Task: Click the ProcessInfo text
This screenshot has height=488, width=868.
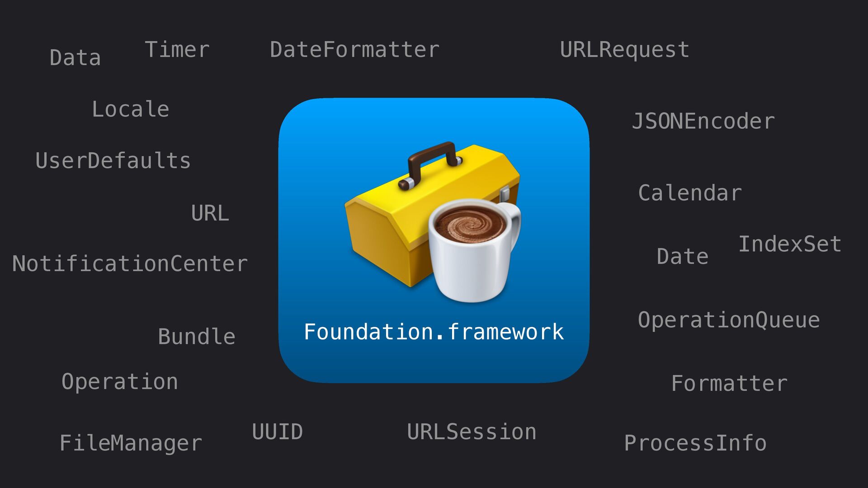Action: [x=695, y=443]
